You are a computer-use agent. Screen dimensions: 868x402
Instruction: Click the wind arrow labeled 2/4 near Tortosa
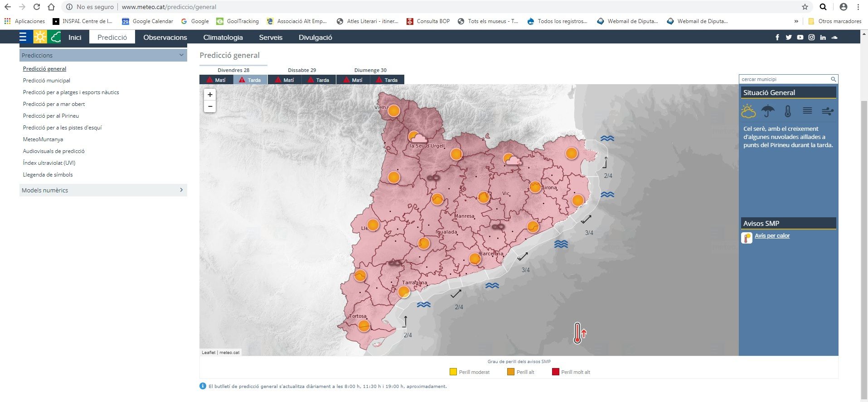(405, 321)
